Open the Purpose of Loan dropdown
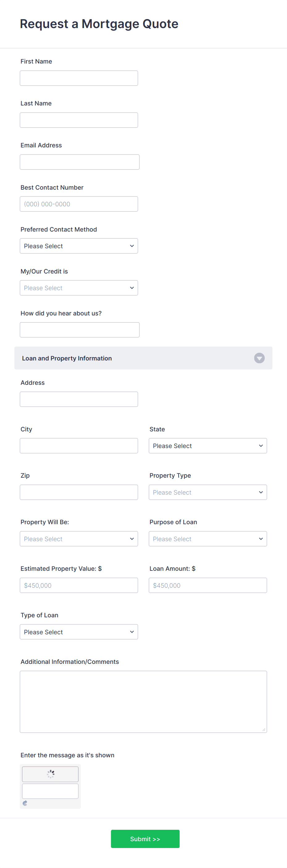Image resolution: width=287 pixels, height=868 pixels. pos(207,538)
